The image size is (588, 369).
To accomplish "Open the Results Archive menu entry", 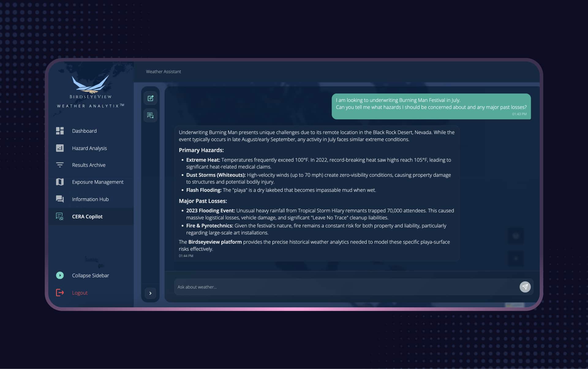I will 89,165.
